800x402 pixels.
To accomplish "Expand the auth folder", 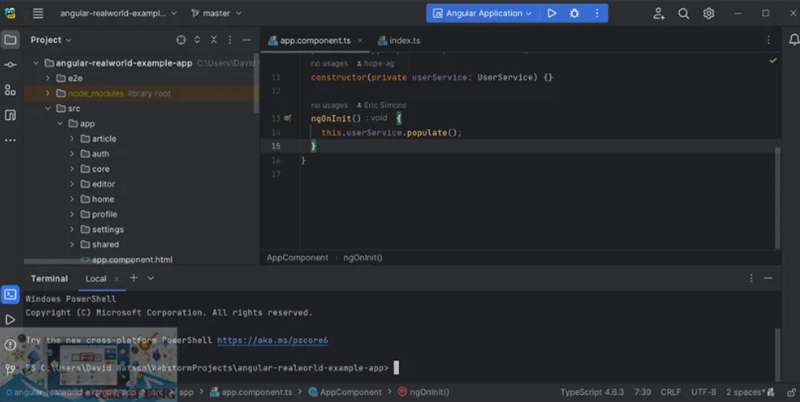I will (72, 154).
